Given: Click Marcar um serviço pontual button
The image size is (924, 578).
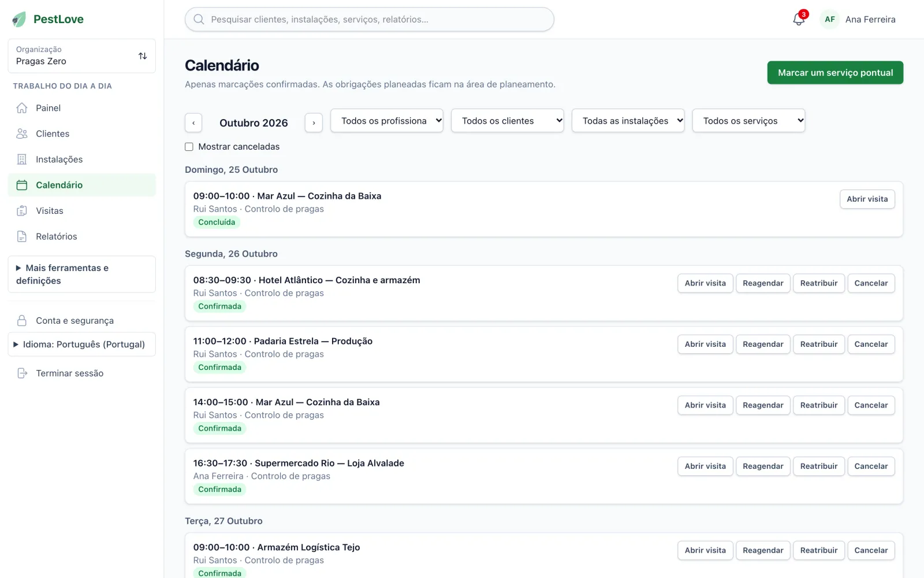Looking at the screenshot, I should pos(835,73).
